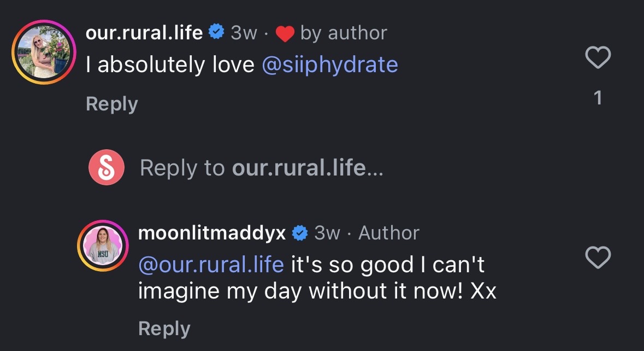View the like count '1' on first comment
The width and height of the screenshot is (644, 351).
598,98
